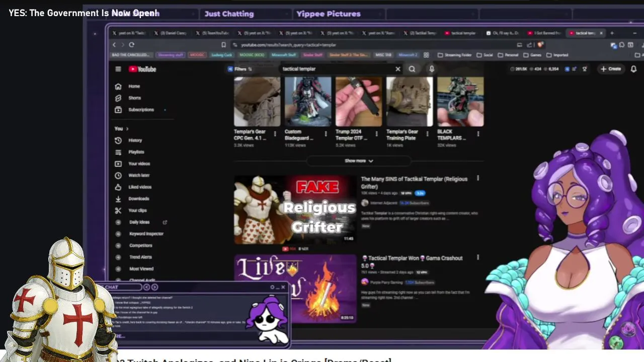Open the Personal bookmark folder
This screenshot has height=362, width=644.
click(x=508, y=55)
